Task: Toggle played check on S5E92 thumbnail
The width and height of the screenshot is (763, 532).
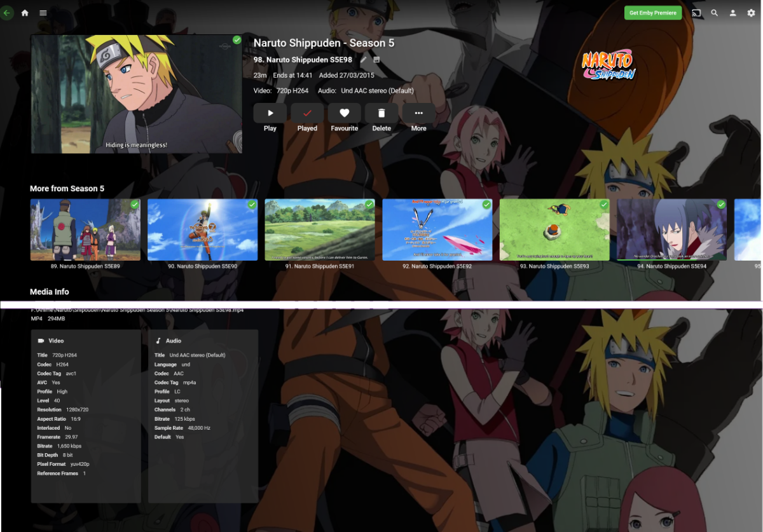Action: [486, 205]
